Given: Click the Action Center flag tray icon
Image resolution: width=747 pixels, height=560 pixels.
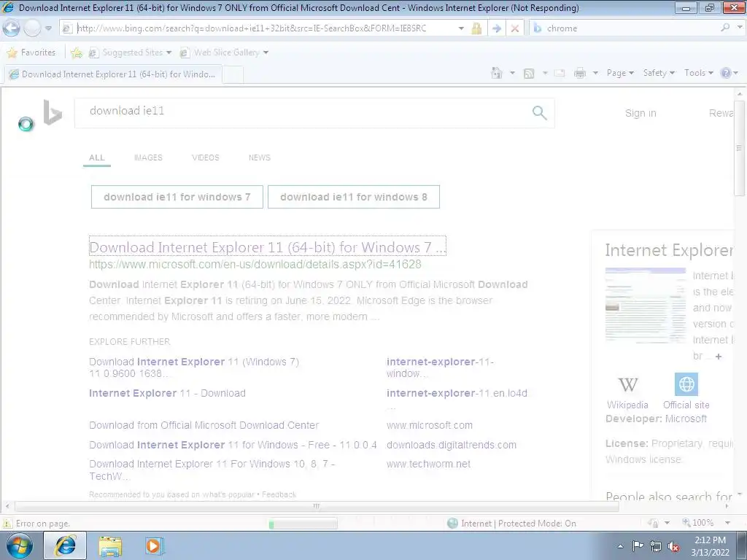Looking at the screenshot, I should [x=638, y=546].
